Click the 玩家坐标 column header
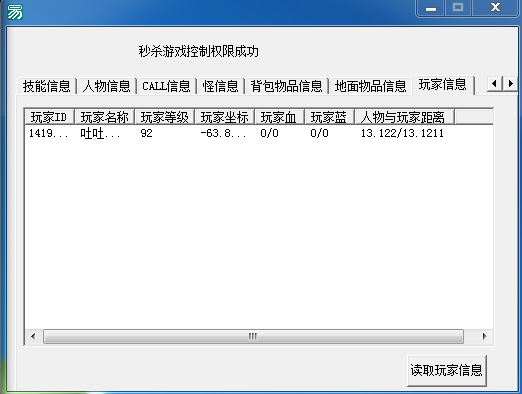This screenshot has width=522, height=394. (x=224, y=117)
